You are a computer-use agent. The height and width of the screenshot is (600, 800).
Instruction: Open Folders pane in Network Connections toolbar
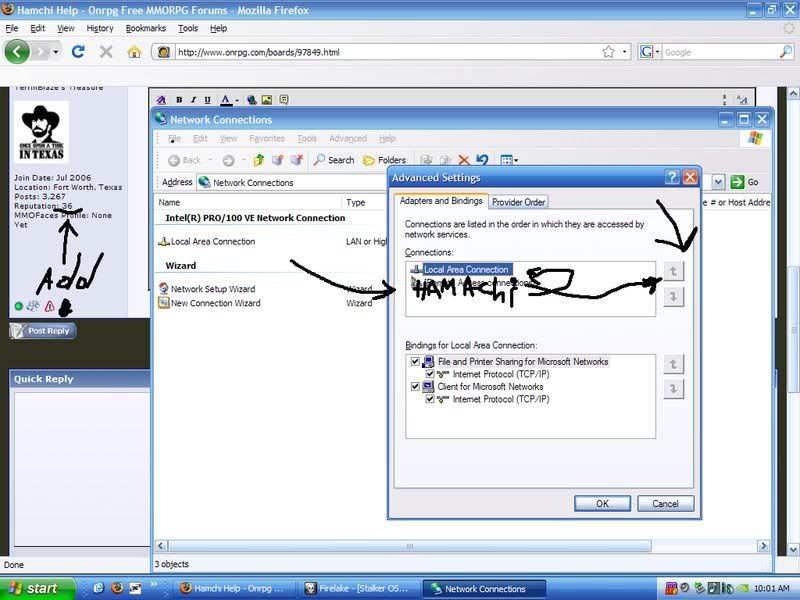pos(384,160)
